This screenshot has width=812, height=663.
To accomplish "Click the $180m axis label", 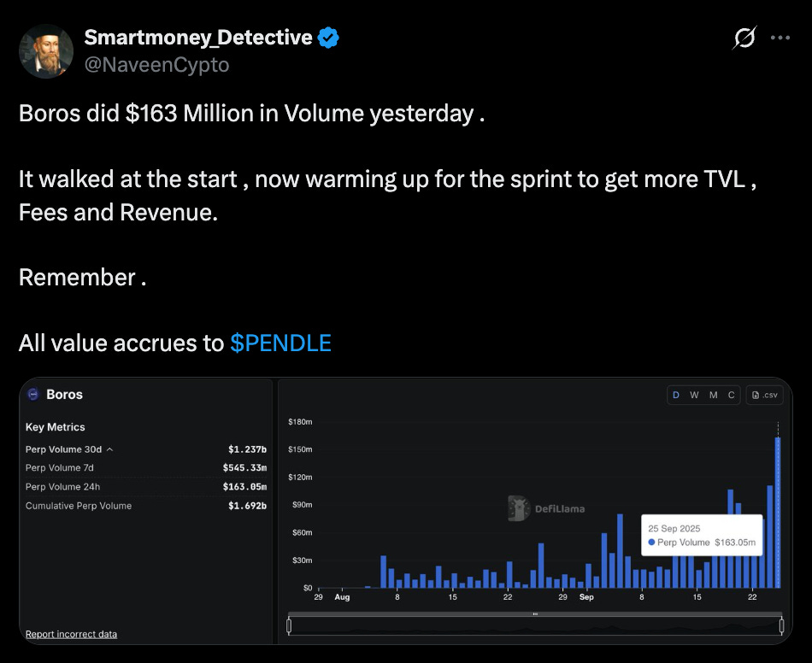I will (x=300, y=422).
